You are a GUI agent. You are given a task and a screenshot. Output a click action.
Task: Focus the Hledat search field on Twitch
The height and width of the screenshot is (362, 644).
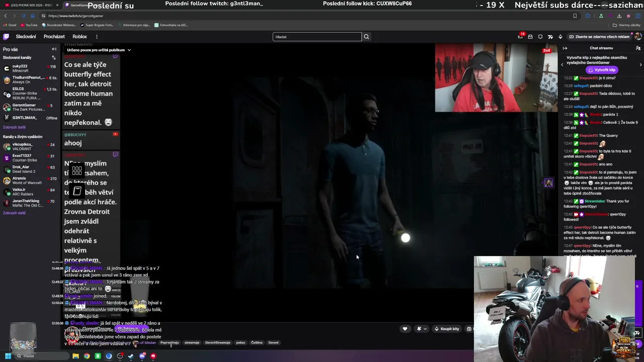(317, 37)
